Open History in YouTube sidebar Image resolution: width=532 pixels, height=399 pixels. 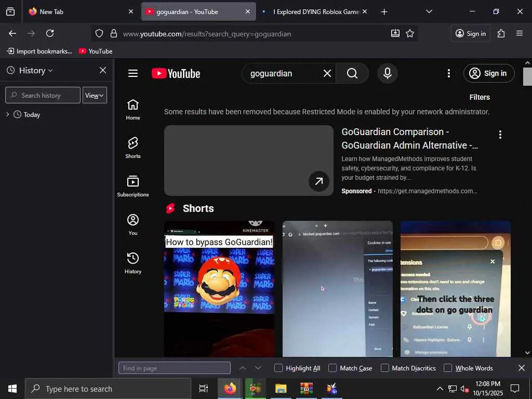click(133, 263)
